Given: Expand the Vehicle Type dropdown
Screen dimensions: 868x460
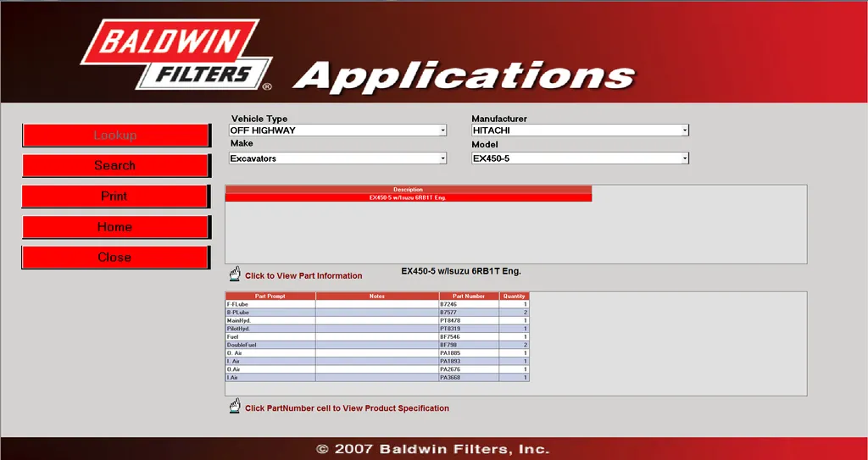Looking at the screenshot, I should tap(442, 130).
